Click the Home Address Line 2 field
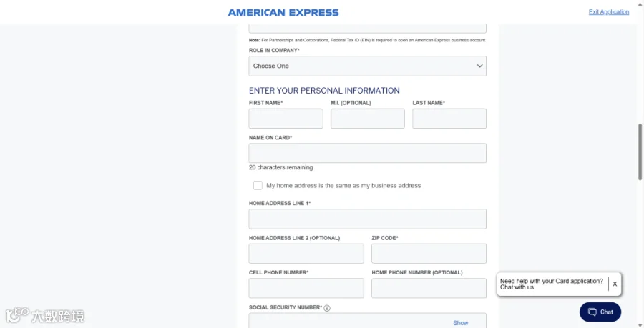 tap(306, 254)
